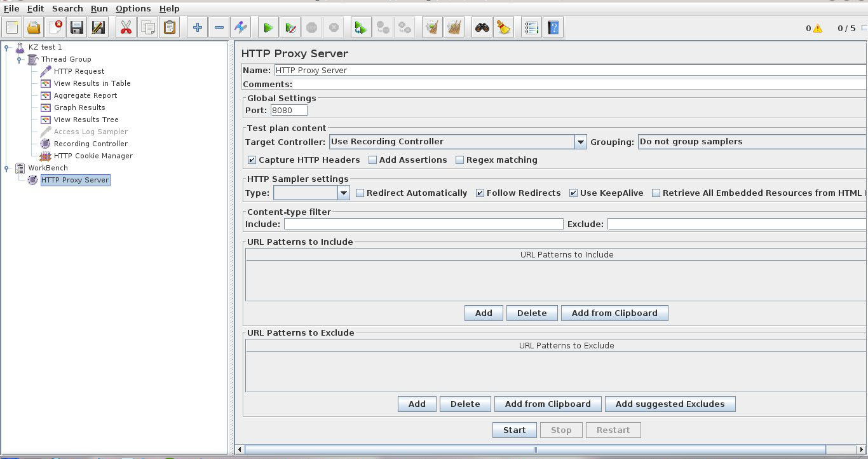Image resolution: width=868 pixels, height=459 pixels.
Task: Open the Help menu
Action: click(169, 8)
